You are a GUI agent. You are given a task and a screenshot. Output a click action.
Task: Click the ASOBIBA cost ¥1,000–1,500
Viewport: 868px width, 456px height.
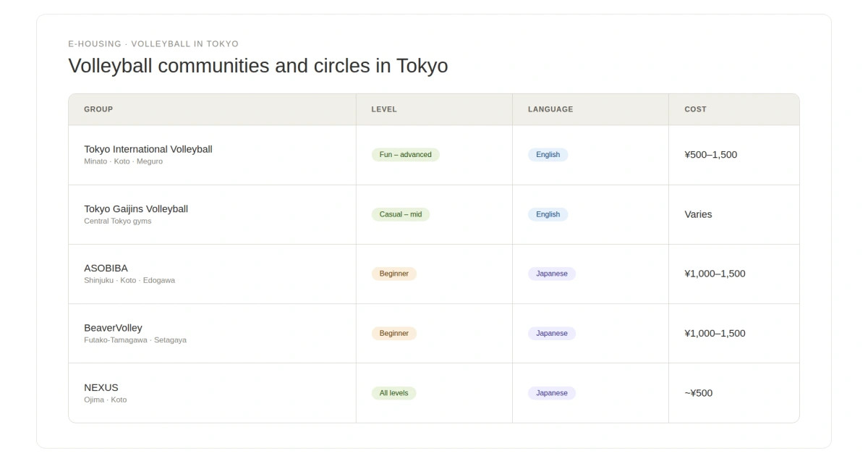[715, 274]
